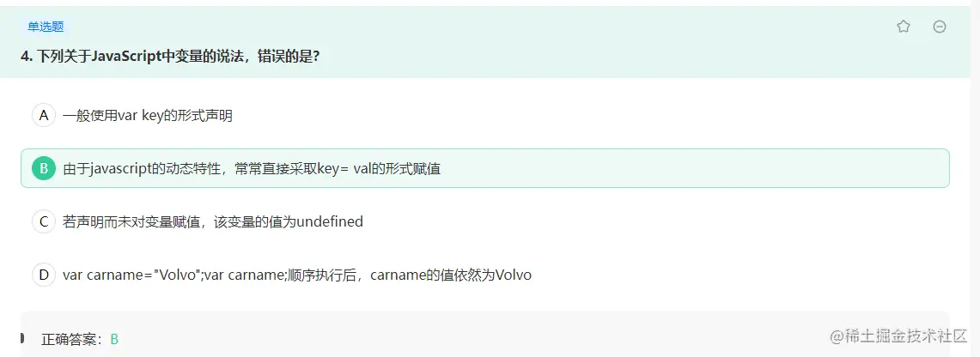
Task: Click the teal question header bar
Action: [x=485, y=42]
